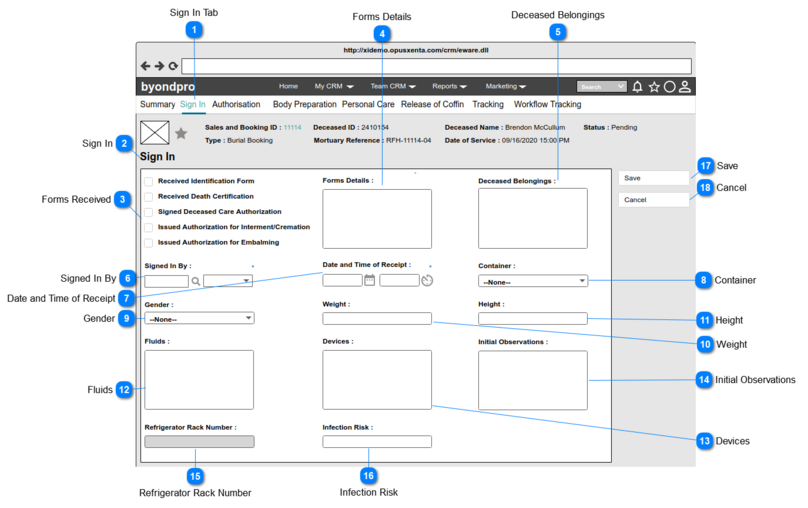Switch to Workflow Tracking tab
Viewport: 808px width, 508px height.
pyautogui.click(x=547, y=105)
